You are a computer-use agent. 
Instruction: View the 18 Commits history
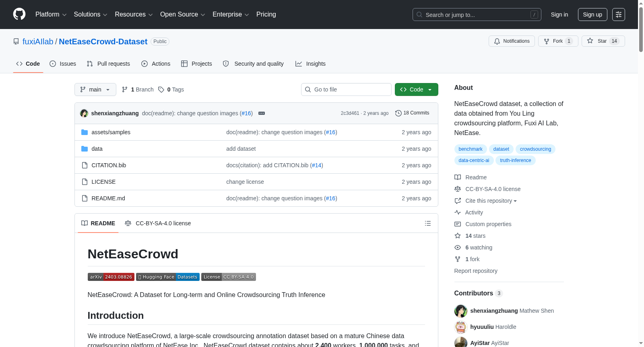412,113
